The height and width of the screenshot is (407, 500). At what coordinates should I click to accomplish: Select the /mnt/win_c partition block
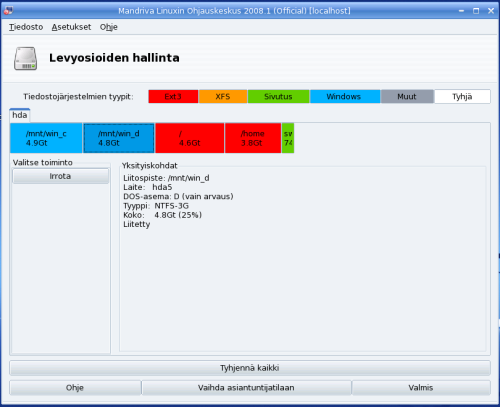[x=46, y=138]
